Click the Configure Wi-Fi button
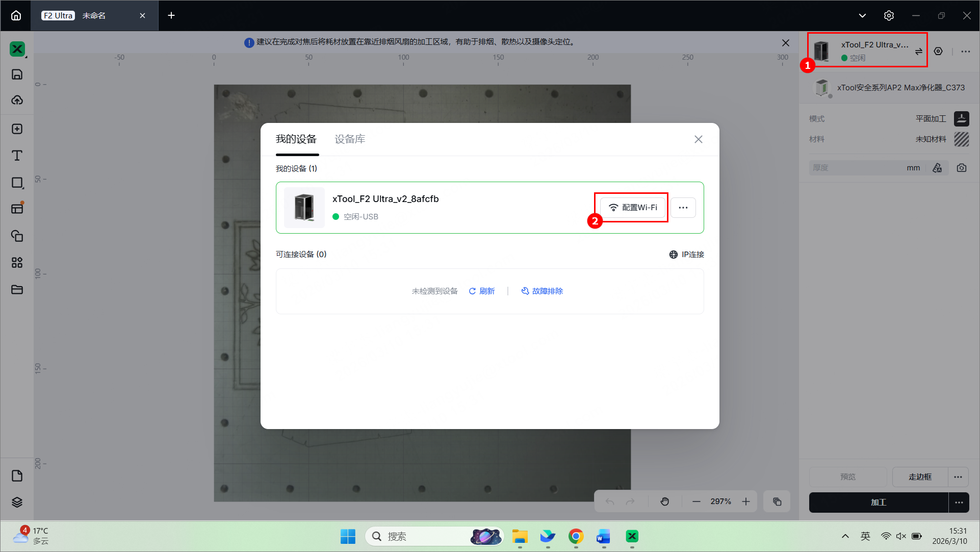Image resolution: width=980 pixels, height=552 pixels. click(x=632, y=208)
